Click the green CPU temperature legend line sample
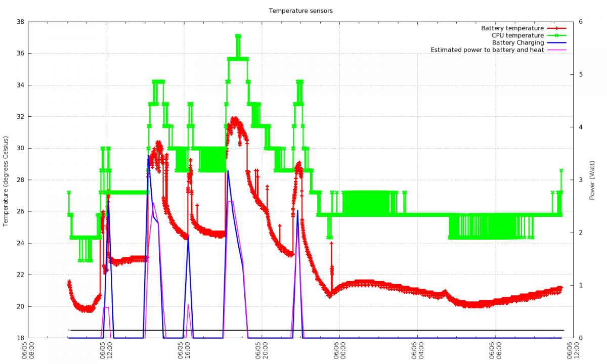The width and height of the screenshot is (607, 364). point(556,35)
